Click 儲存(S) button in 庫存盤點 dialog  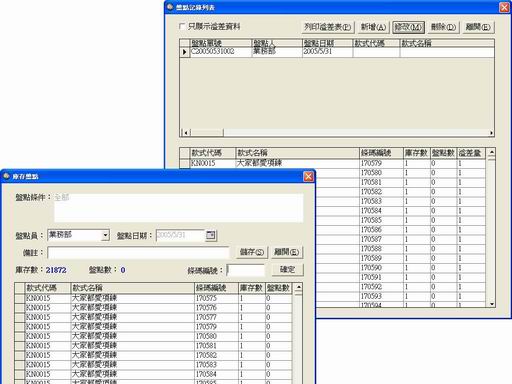[x=252, y=252]
